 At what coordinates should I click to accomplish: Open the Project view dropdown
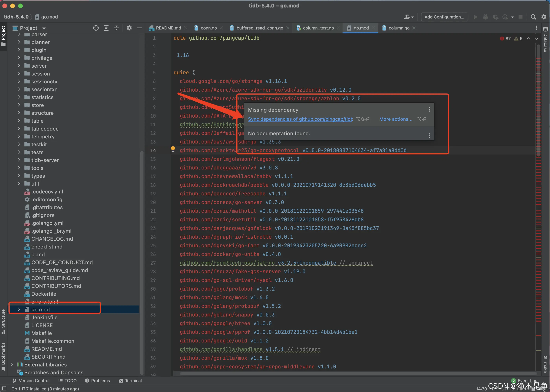click(44, 28)
